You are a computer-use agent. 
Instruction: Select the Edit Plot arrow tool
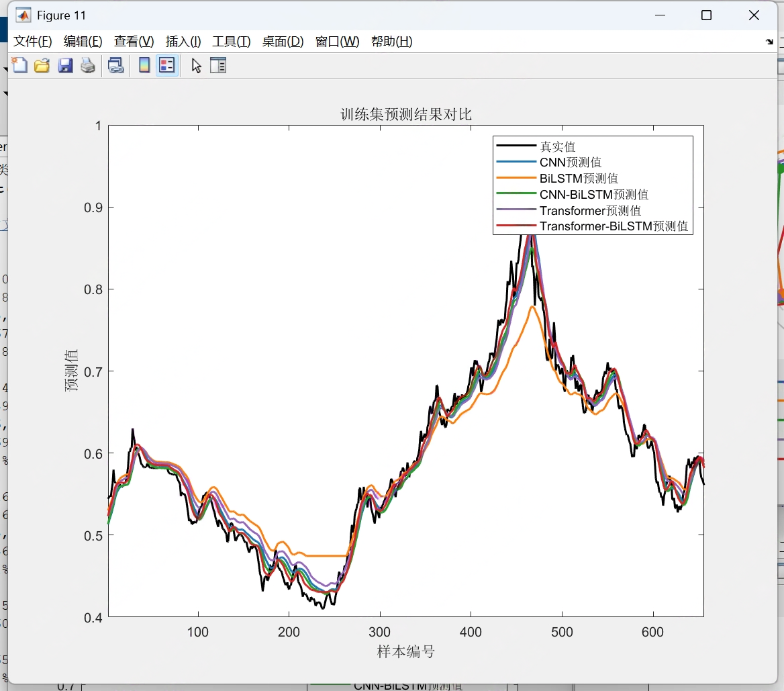point(196,66)
